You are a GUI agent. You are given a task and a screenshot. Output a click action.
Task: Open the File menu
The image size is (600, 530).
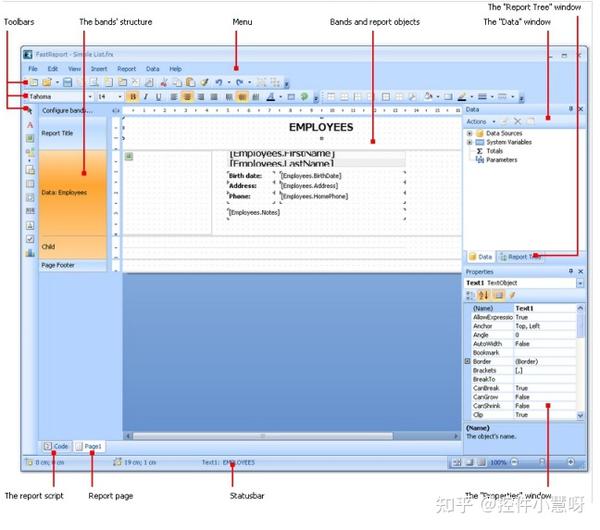(x=33, y=69)
